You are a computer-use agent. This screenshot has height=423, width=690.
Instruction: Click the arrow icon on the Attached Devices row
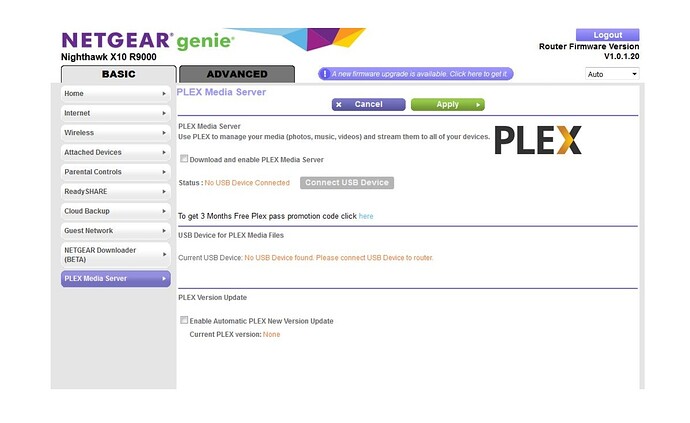(164, 152)
